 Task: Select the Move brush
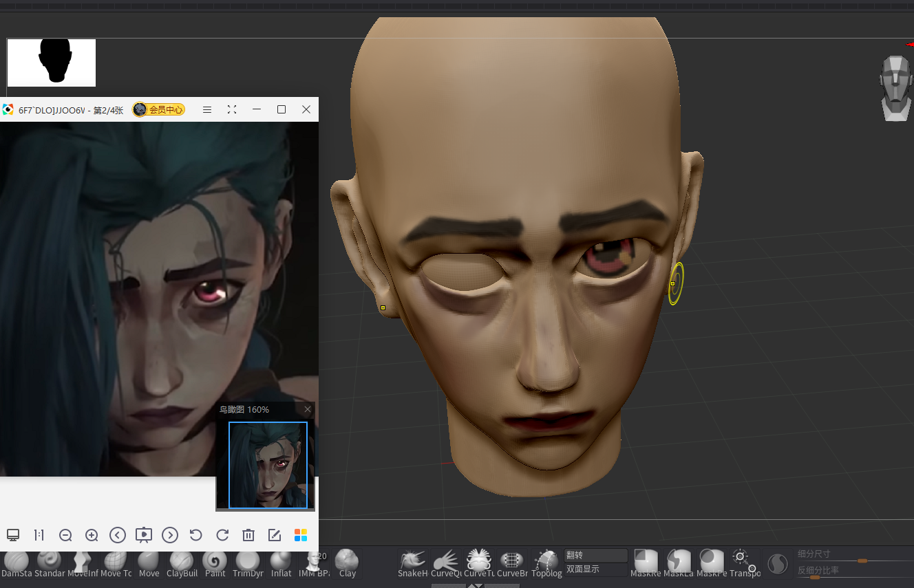tap(149, 565)
